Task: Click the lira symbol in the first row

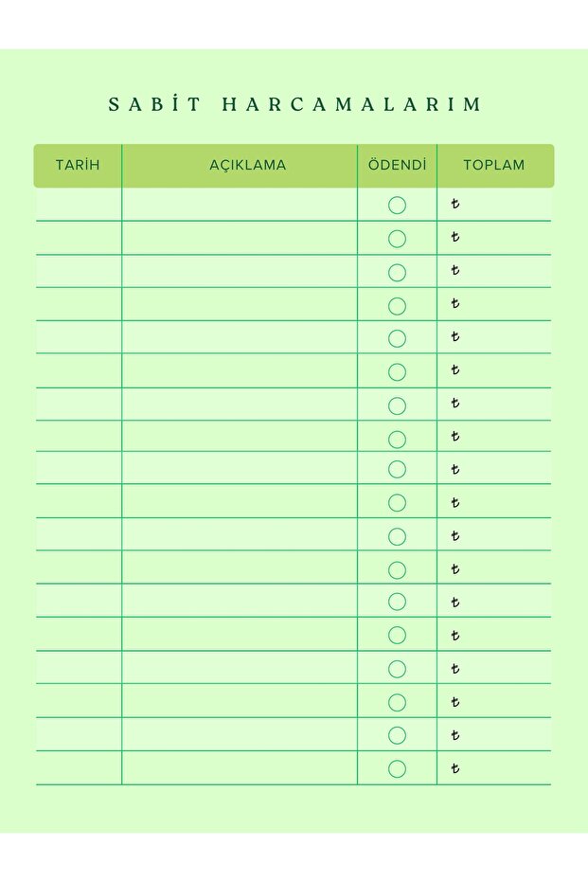Action: click(x=455, y=204)
